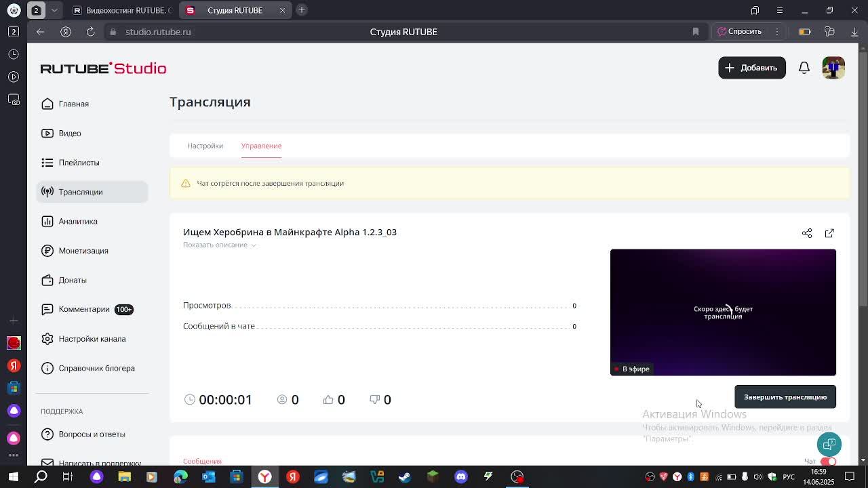Open the Главная page in sidebar
The image size is (868, 488).
92,104
